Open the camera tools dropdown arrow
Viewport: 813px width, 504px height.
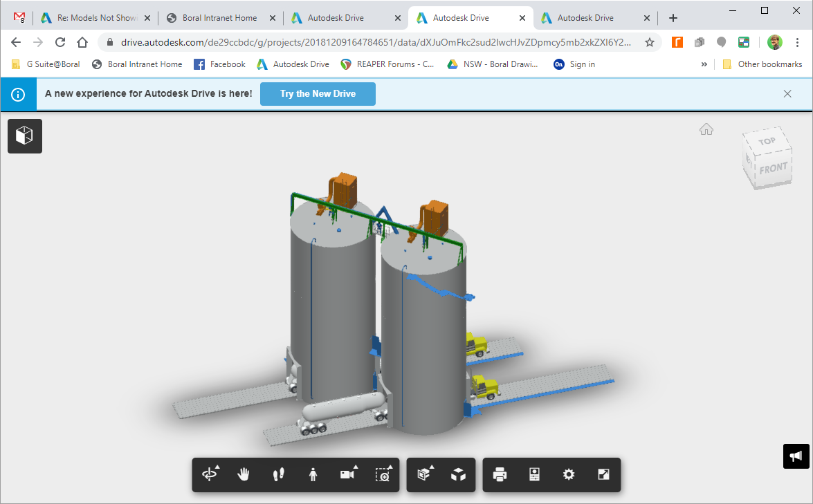(x=355, y=468)
